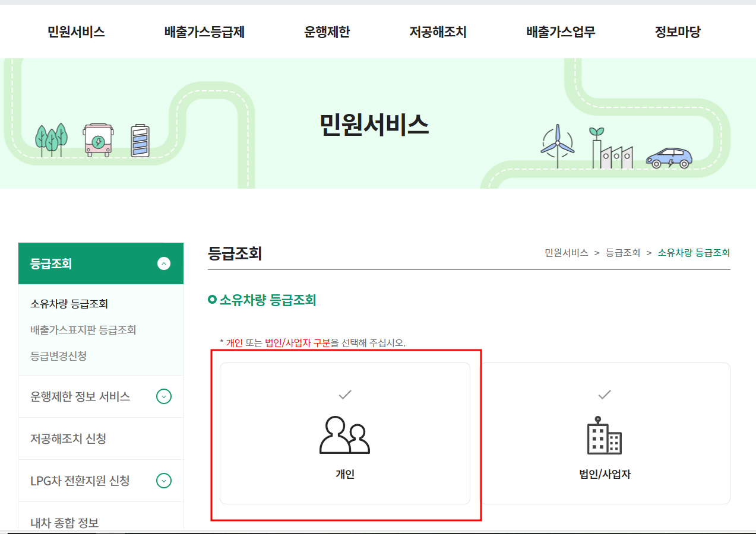Select the 개인 checkmark toggle
This screenshot has height=534, width=756.
pyautogui.click(x=343, y=394)
